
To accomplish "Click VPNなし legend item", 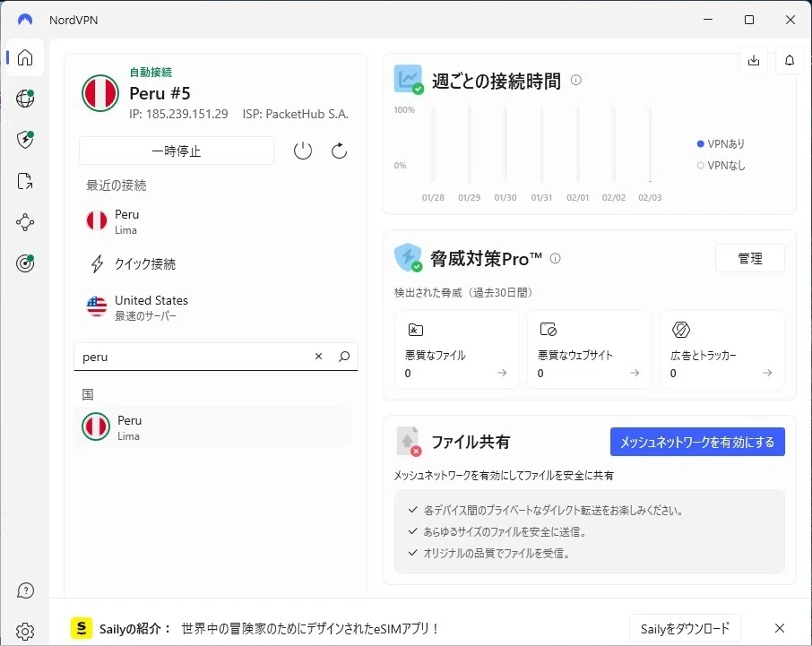I will [721, 166].
